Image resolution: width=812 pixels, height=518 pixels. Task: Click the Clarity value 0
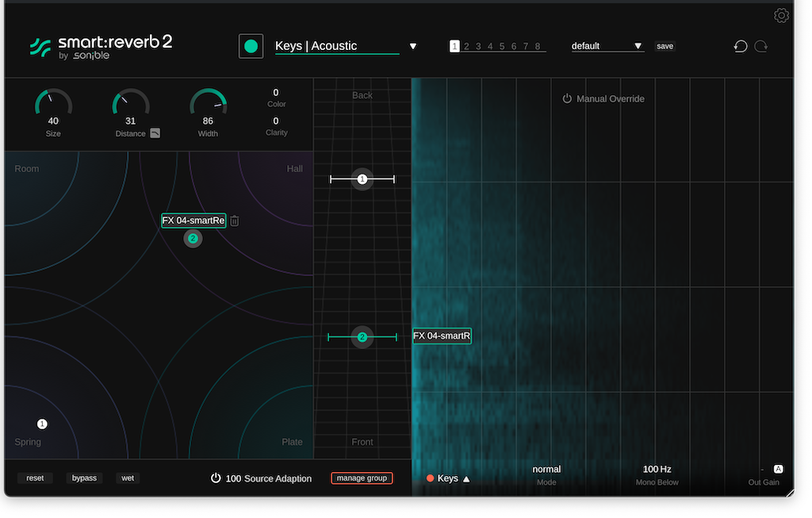[275, 121]
